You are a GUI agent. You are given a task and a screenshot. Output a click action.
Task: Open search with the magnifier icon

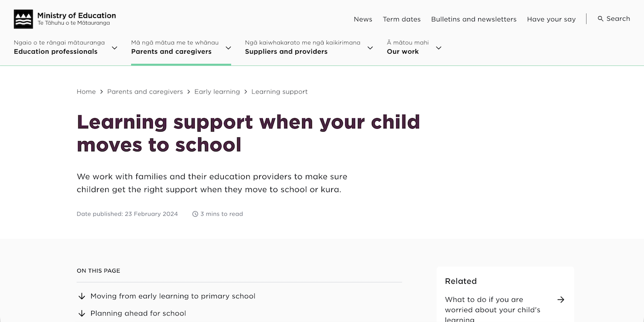[601, 18]
